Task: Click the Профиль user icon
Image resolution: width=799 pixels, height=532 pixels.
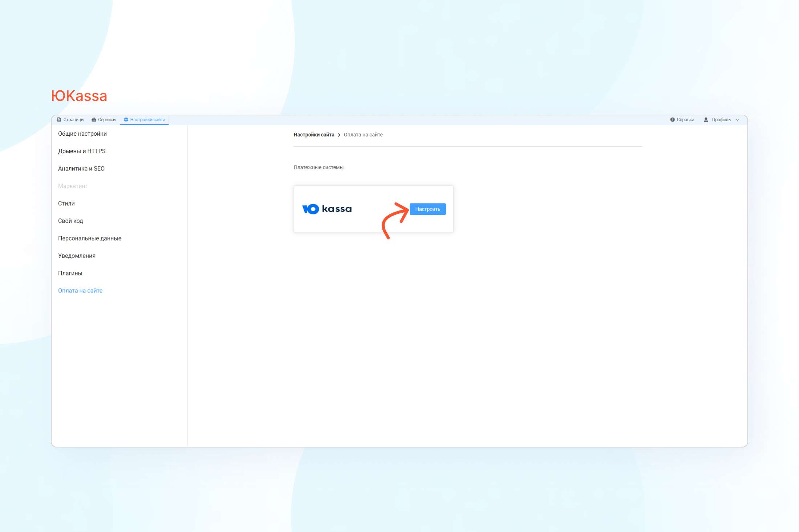Action: (706, 120)
